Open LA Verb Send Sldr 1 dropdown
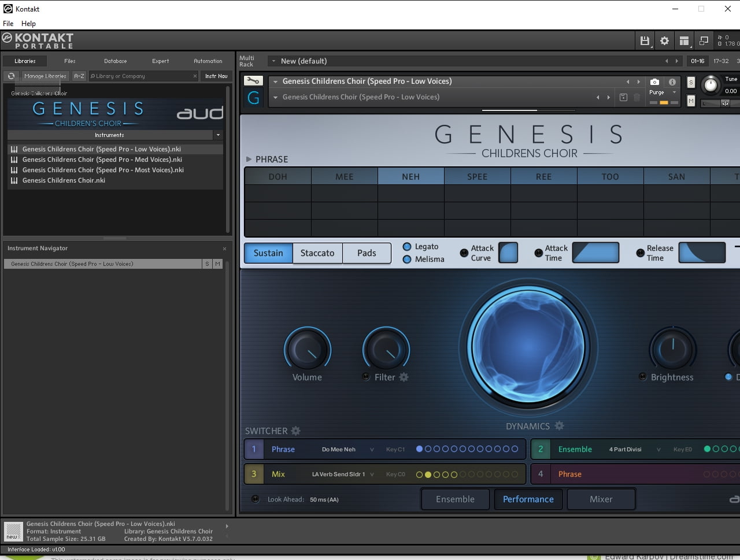 coord(372,474)
